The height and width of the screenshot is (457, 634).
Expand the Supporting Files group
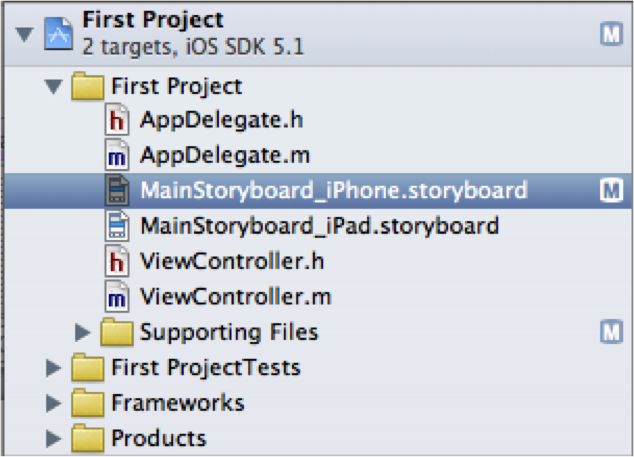[83, 331]
